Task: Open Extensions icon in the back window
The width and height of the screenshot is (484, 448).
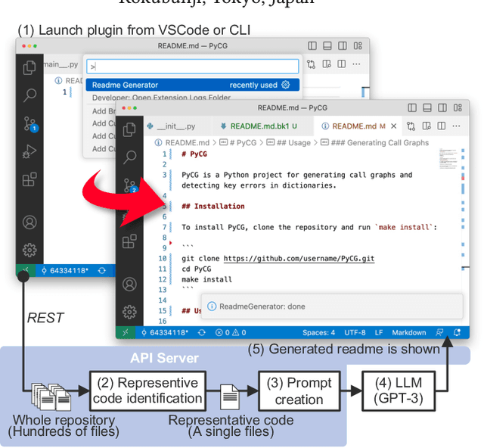Action: [29, 180]
